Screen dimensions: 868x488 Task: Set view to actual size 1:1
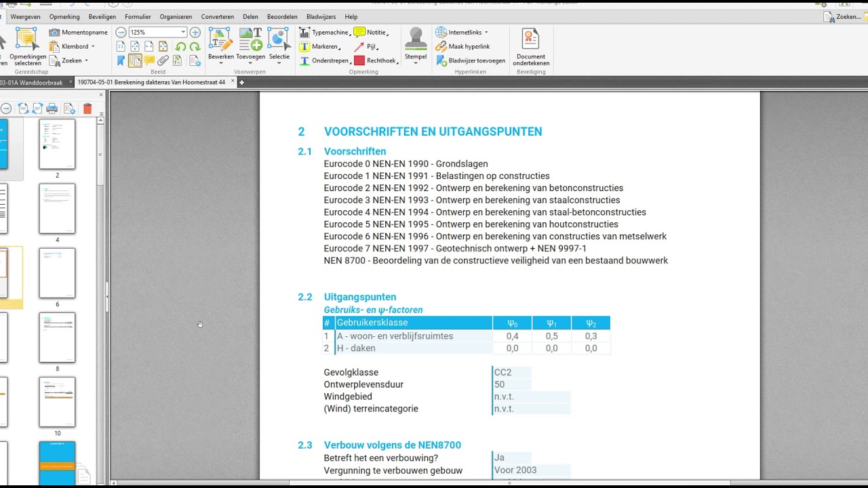tap(121, 47)
